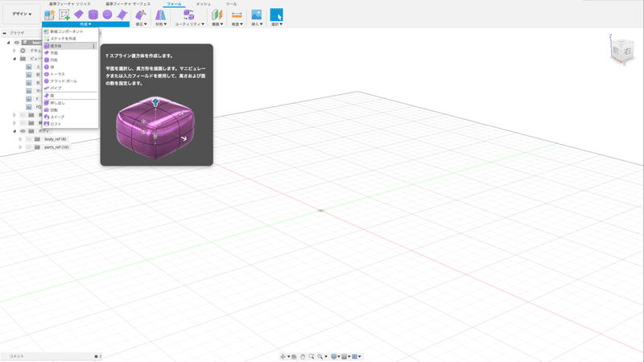Choose 押し出し from the create menu
Viewport: 644px width, 362px height.
[70, 103]
